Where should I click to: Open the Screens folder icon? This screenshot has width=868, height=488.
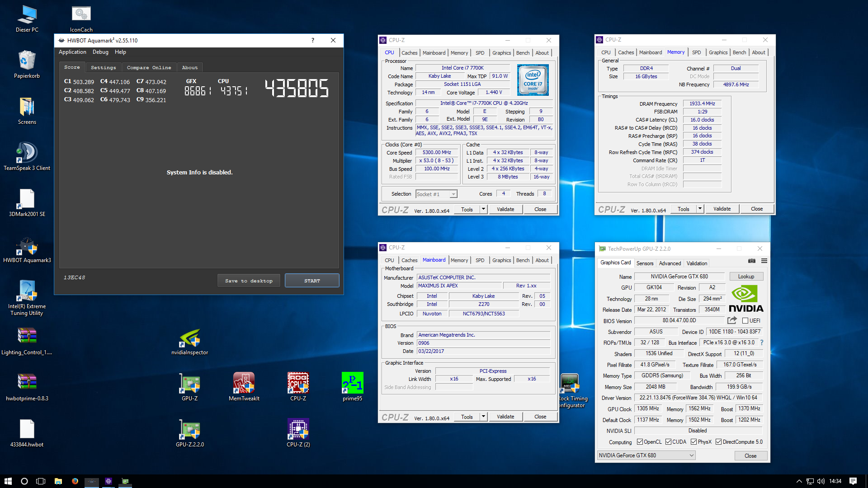pos(27,111)
